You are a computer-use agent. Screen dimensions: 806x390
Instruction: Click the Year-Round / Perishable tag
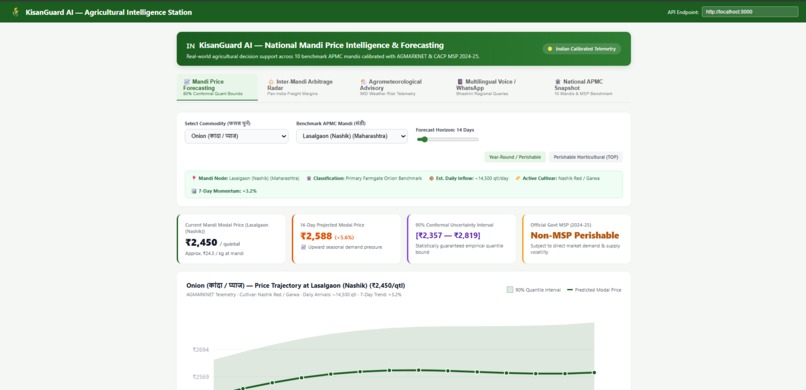click(x=515, y=157)
